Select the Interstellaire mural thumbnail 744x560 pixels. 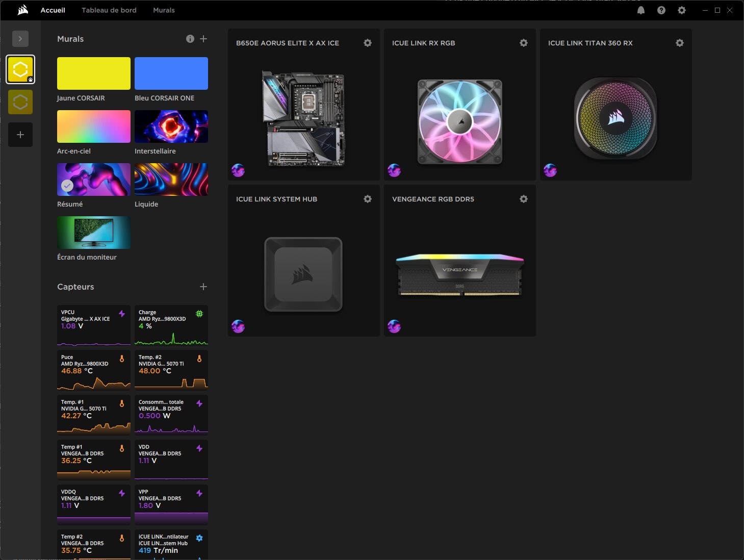[x=171, y=126]
